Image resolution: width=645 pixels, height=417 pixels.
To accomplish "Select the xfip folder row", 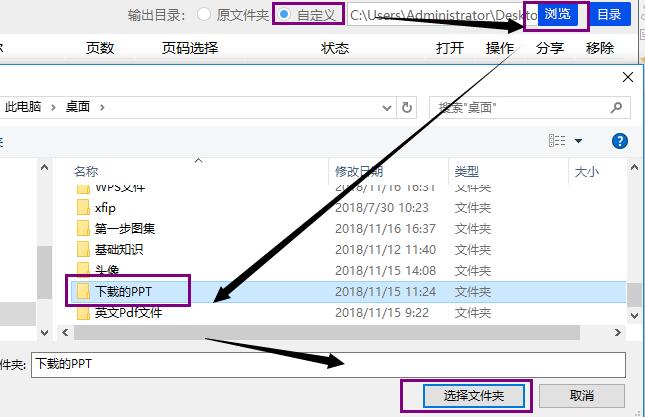I will coord(348,208).
